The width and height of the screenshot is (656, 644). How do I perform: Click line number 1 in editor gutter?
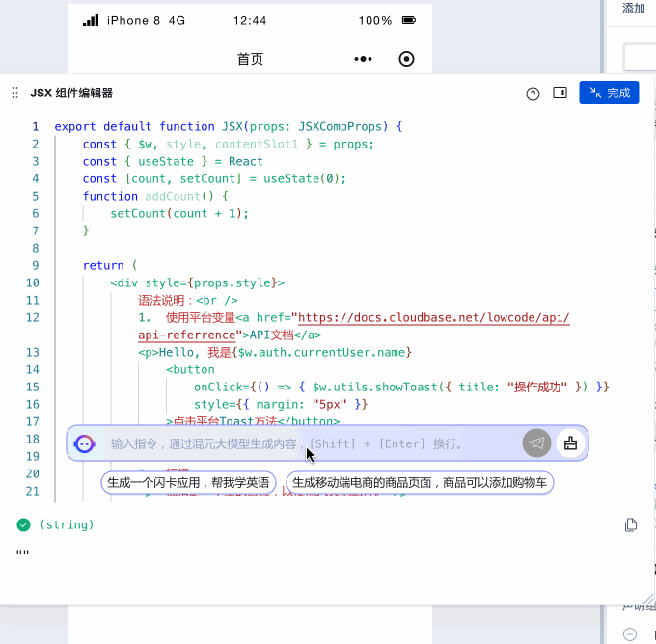36,126
